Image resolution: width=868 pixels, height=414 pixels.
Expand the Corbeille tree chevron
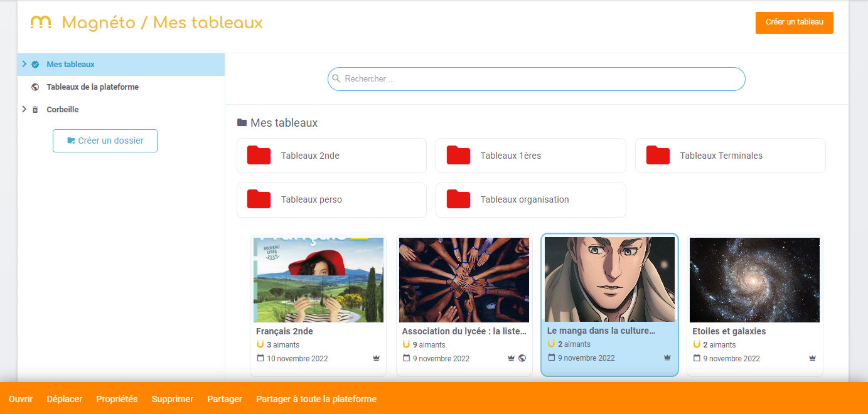(x=24, y=109)
